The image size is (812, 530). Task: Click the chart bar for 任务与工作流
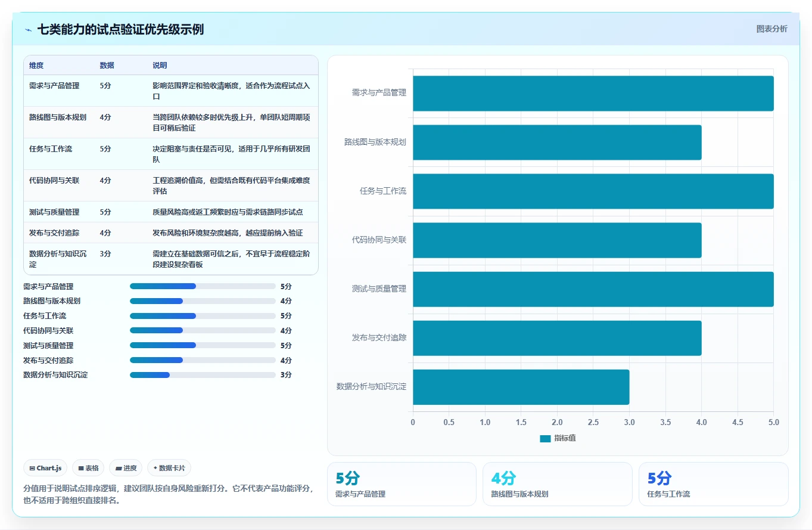[593, 191]
